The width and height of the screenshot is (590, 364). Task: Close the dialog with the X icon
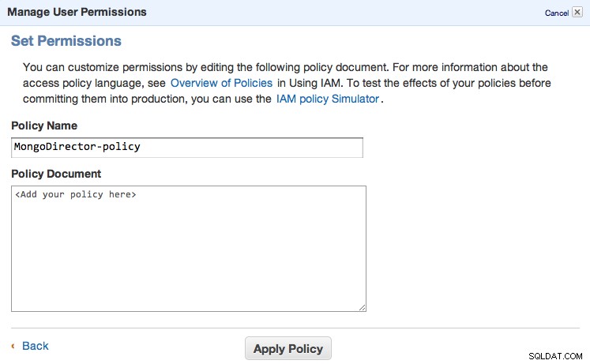click(x=577, y=12)
